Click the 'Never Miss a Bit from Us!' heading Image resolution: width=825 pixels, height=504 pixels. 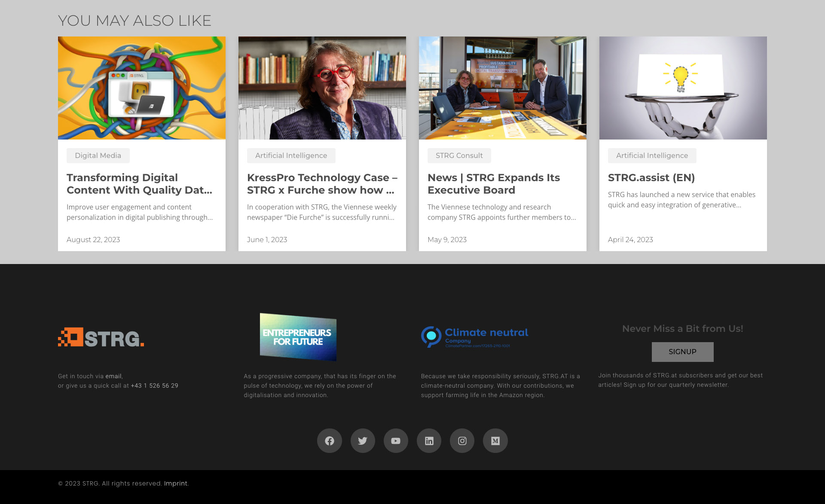coord(682,329)
